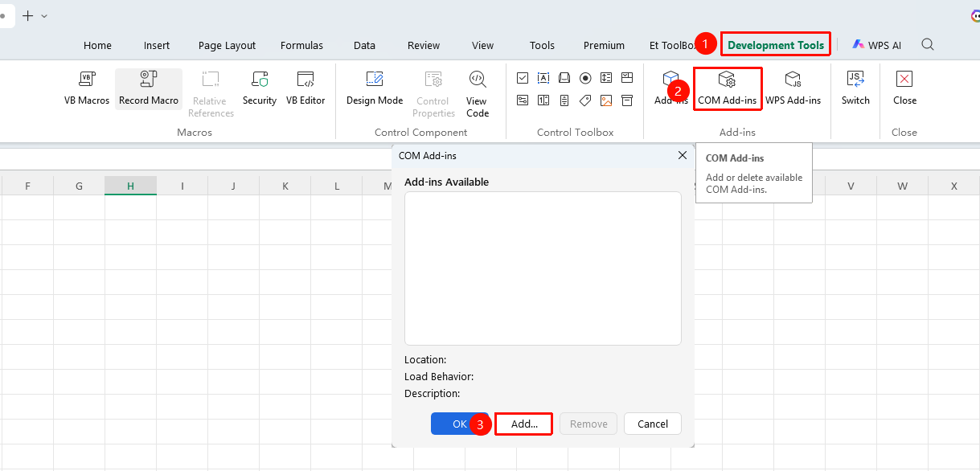This screenshot has height=471, width=980.
Task: Insert an option button control
Action: [x=585, y=78]
